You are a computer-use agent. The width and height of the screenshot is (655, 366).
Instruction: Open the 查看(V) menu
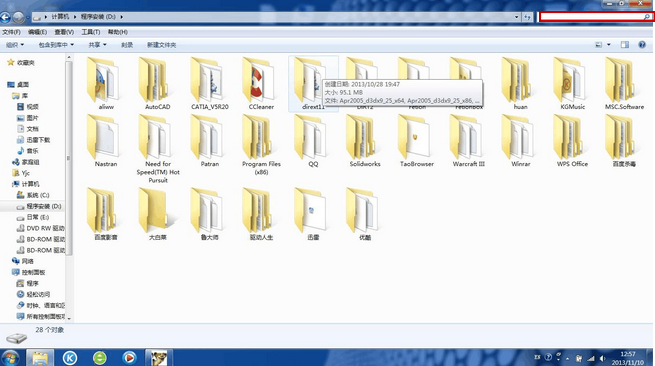[x=64, y=32]
